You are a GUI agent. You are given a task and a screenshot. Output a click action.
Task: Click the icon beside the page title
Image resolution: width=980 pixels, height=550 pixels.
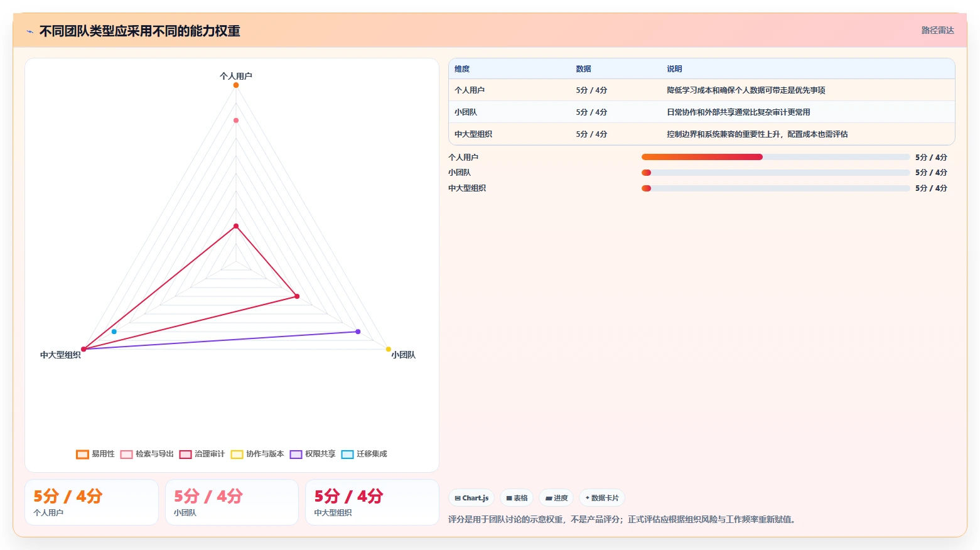[x=30, y=31]
